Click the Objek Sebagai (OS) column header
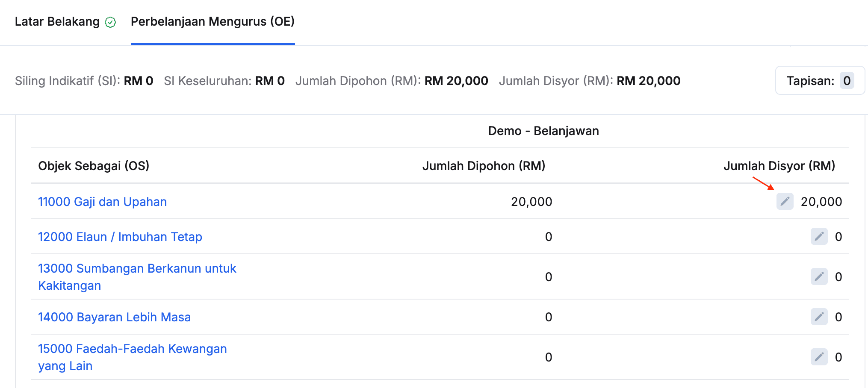Viewport: 868px width, 388px height. pos(94,166)
